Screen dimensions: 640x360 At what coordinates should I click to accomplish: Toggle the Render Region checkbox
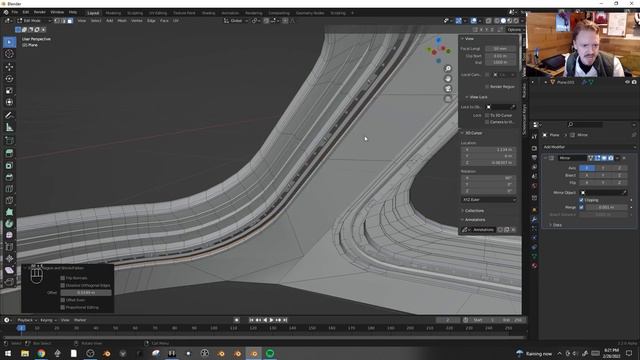pos(487,87)
